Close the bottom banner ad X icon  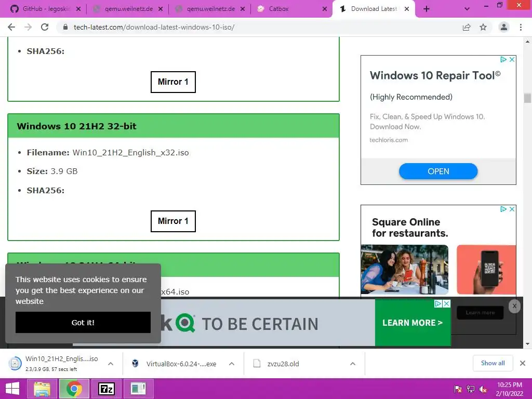coord(447,303)
